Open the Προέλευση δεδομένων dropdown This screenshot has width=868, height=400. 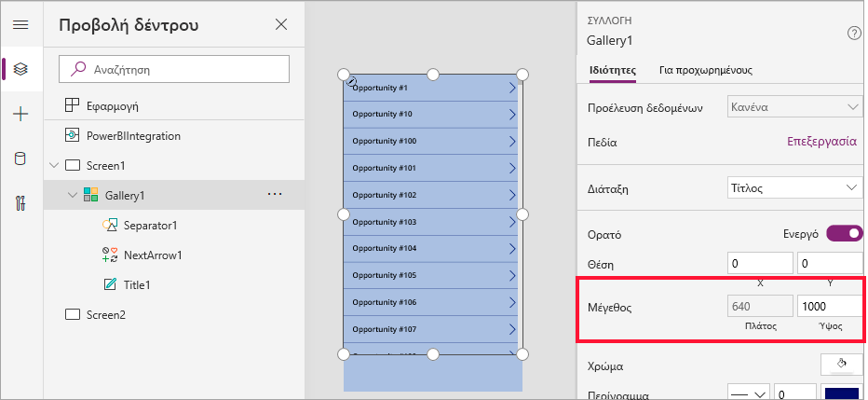[x=793, y=107]
